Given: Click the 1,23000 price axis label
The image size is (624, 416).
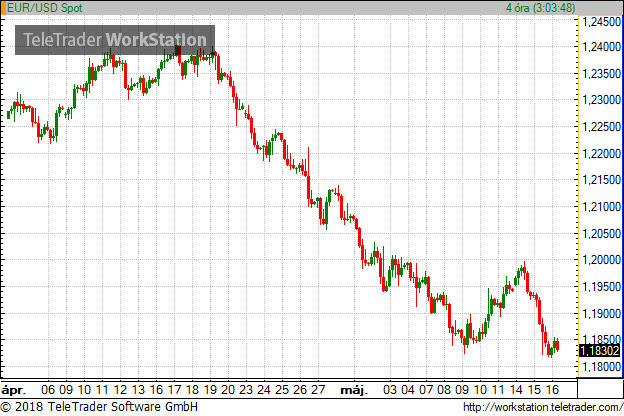Looking at the screenshot, I should [601, 100].
